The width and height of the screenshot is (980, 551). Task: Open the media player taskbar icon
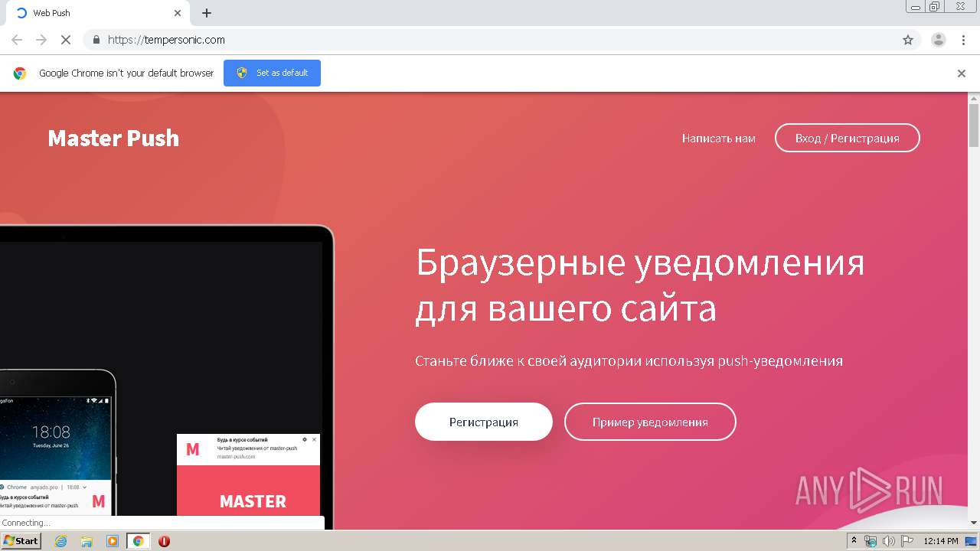(x=113, y=541)
